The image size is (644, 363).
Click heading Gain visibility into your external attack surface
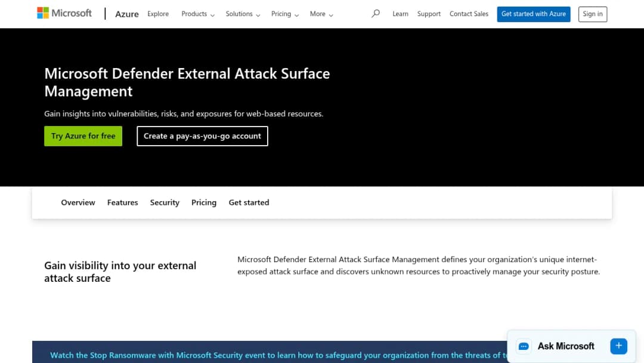(120, 272)
